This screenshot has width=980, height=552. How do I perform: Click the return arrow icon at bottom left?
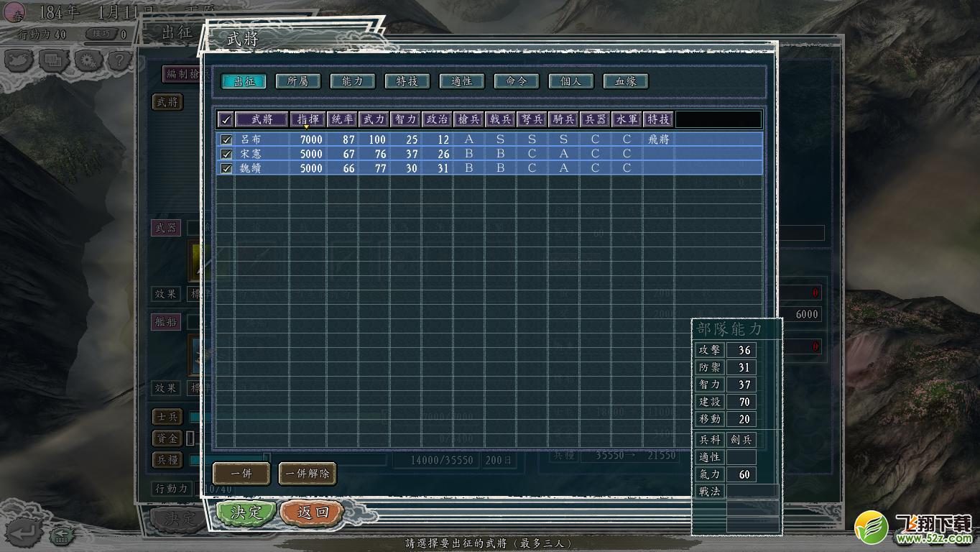[24, 532]
